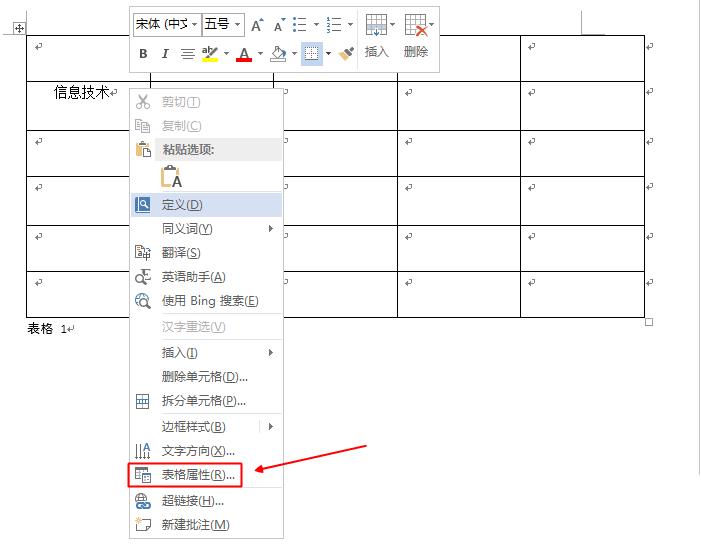
Task: Select 翻译(S) in context menu
Action: (x=207, y=253)
